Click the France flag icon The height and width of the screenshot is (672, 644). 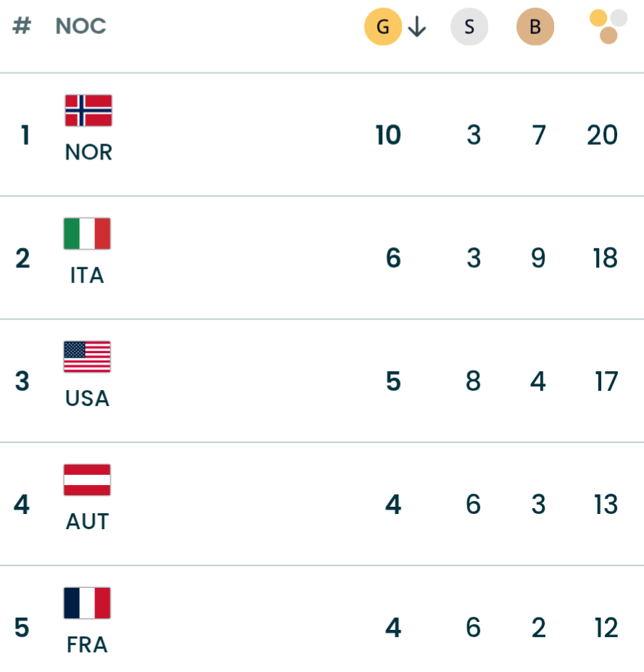click(88, 604)
